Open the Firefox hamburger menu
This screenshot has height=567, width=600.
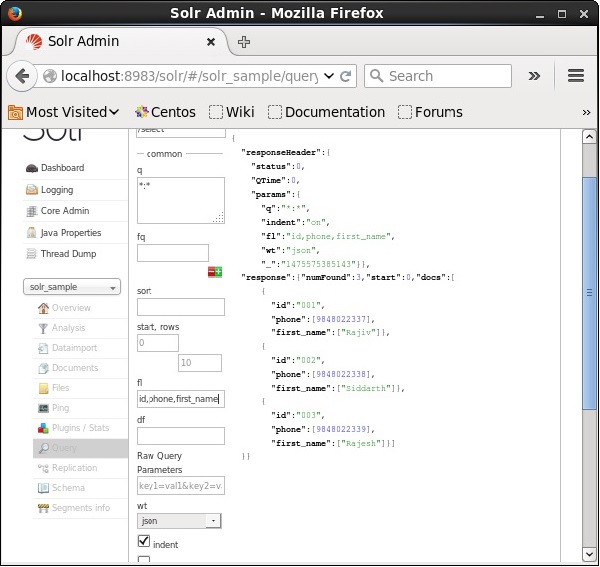coord(575,76)
